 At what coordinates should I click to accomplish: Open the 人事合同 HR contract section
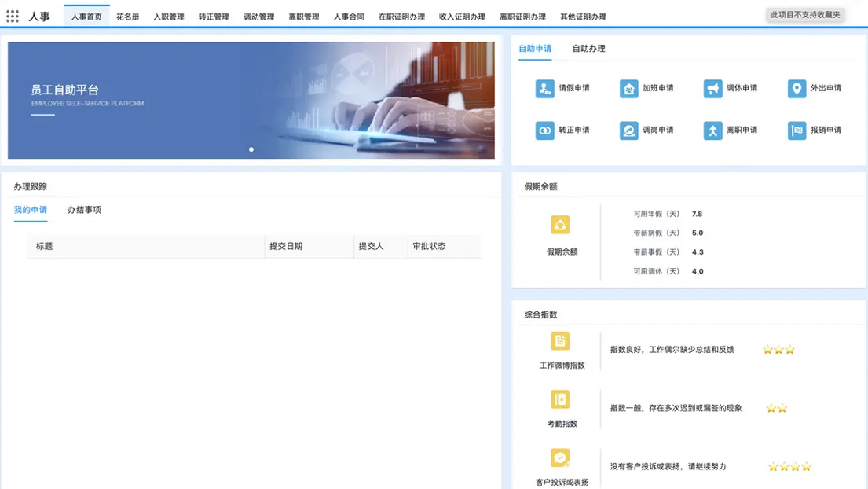point(348,14)
